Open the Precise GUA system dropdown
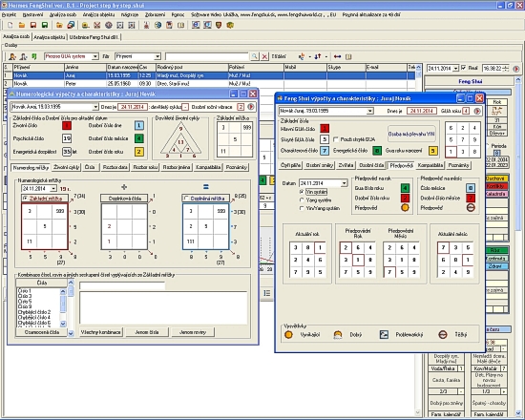This screenshot has height=420, width=525. [95, 56]
